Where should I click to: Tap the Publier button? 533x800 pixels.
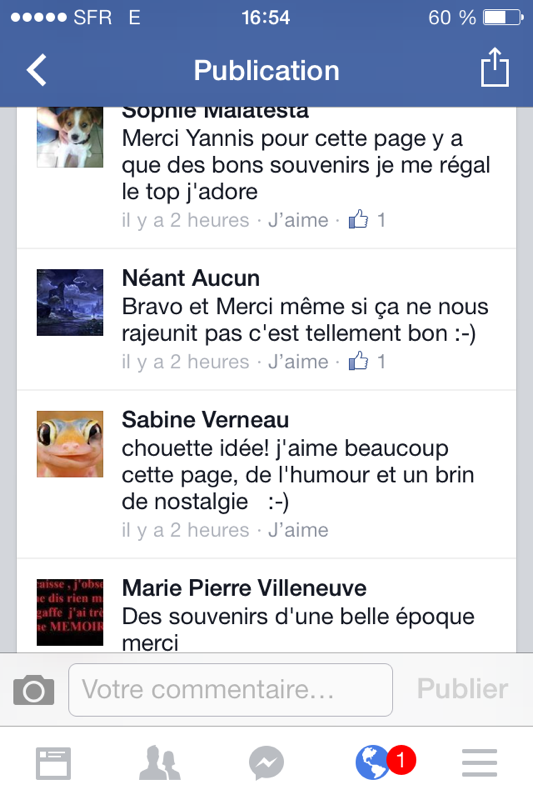pyautogui.click(x=463, y=689)
